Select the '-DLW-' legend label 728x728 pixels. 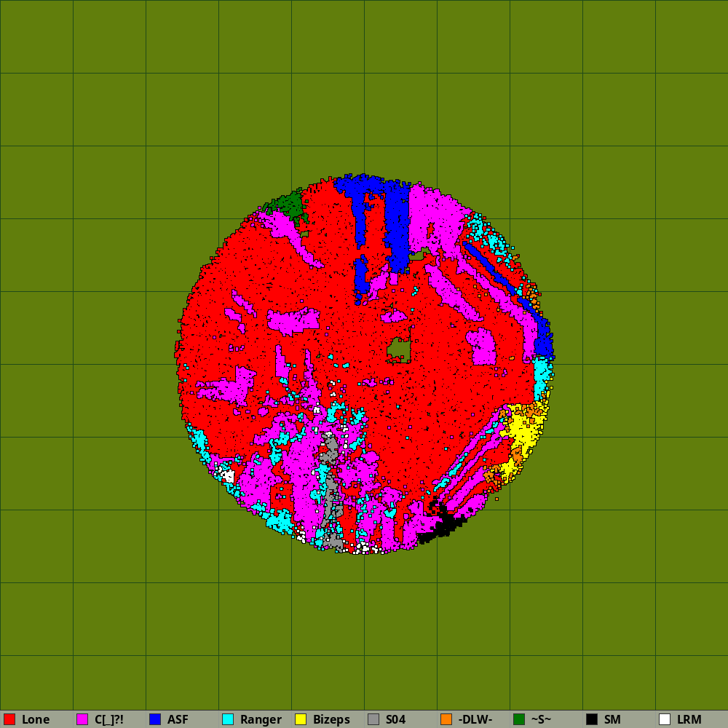(x=475, y=720)
